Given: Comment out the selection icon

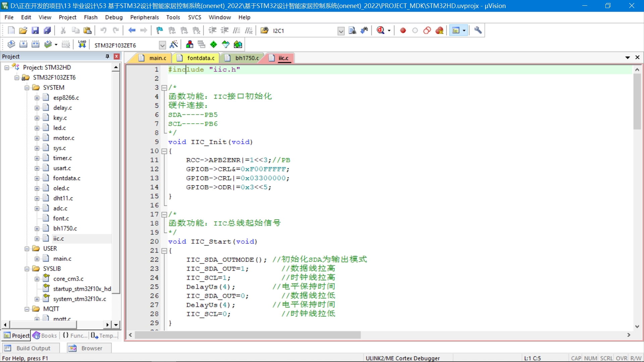Looking at the screenshot, I should pyautogui.click(x=236, y=31).
